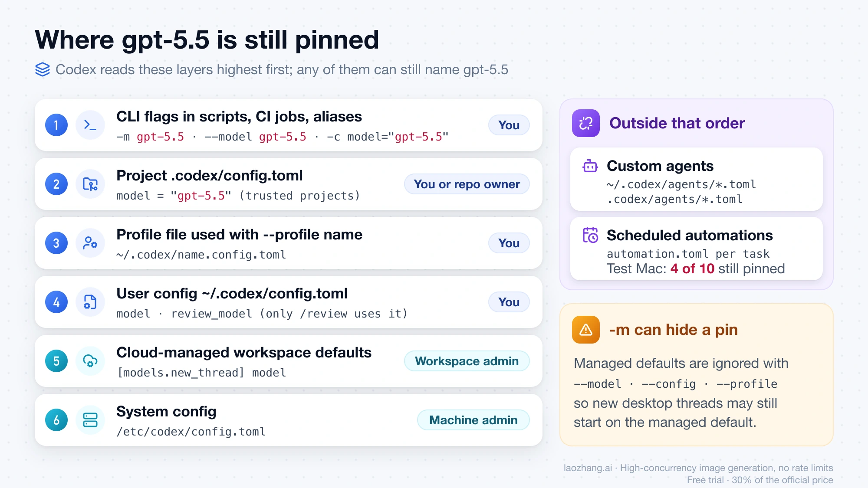Image resolution: width=868 pixels, height=488 pixels.
Task: Click the file-gear icon in User config row
Action: [x=90, y=302]
